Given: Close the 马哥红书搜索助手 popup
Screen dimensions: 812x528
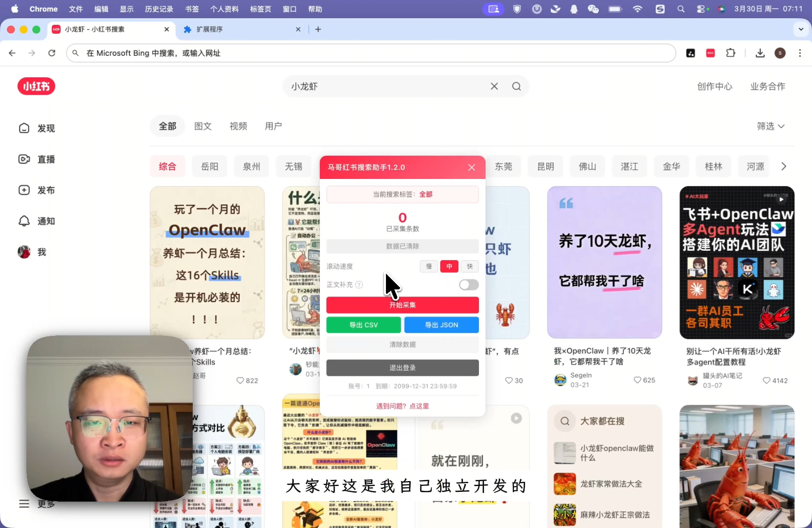Looking at the screenshot, I should (x=472, y=167).
